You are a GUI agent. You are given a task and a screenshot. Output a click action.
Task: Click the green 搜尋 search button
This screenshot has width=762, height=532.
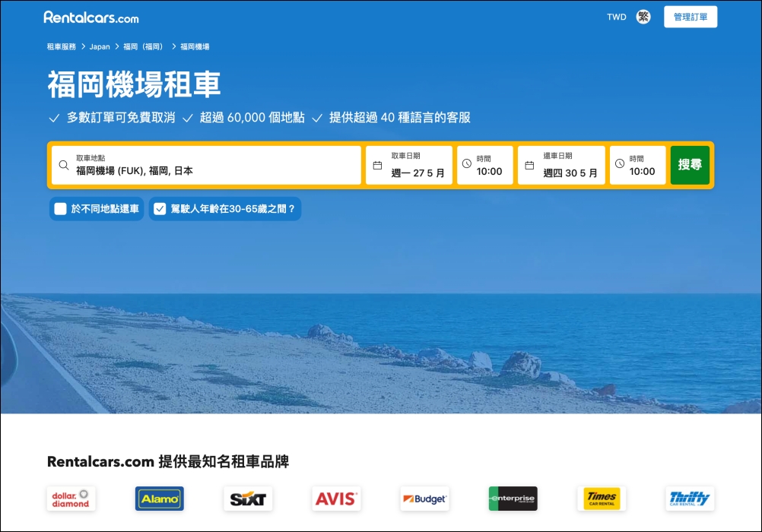690,165
